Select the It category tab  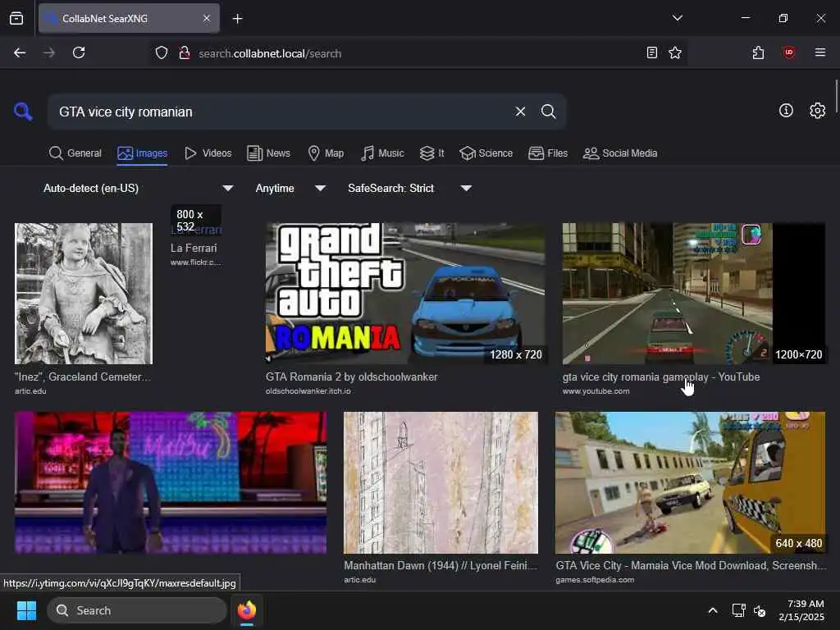coord(431,153)
